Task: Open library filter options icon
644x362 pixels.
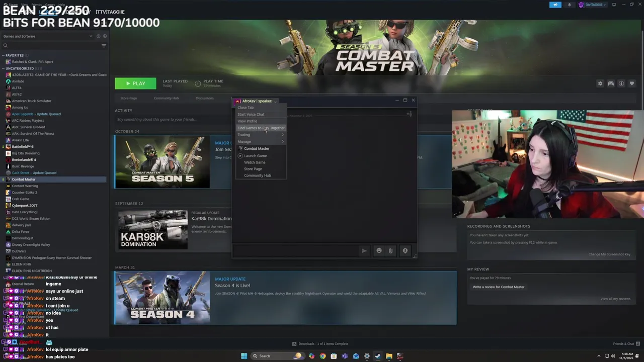Action: pyautogui.click(x=104, y=46)
